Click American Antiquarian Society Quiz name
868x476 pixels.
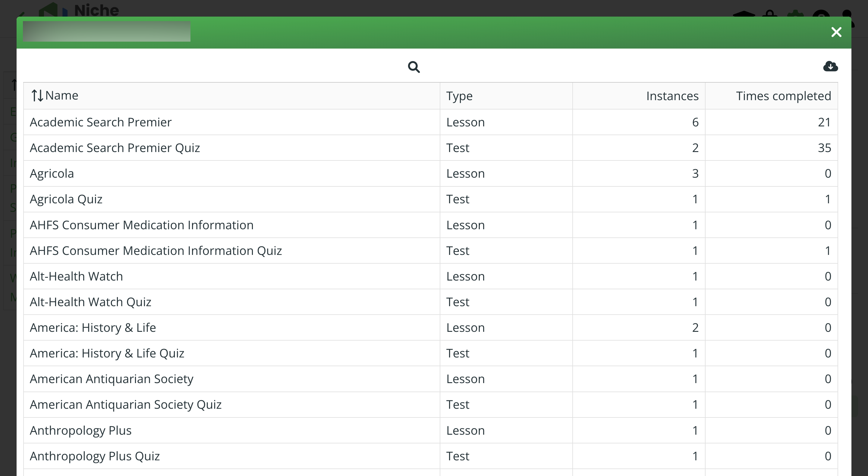[x=126, y=405]
